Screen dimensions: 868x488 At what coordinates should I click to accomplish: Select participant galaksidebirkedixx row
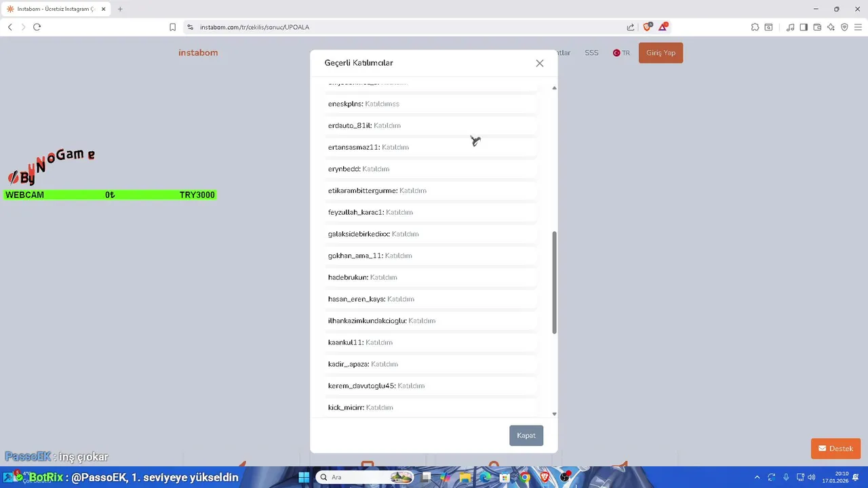pyautogui.click(x=431, y=234)
